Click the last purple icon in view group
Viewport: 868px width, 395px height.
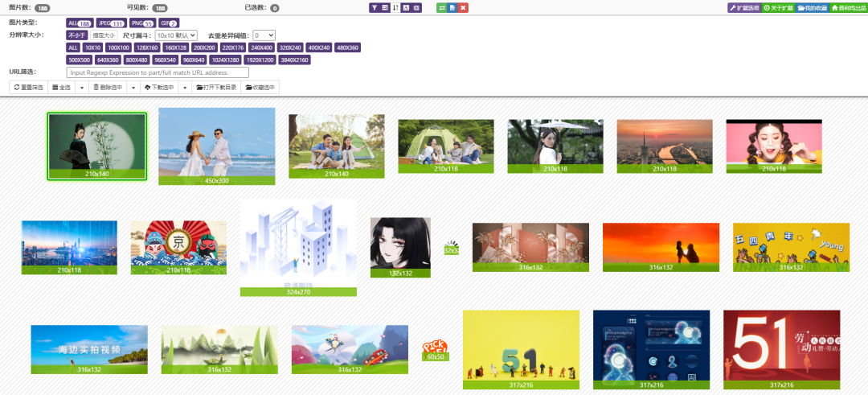(416, 8)
